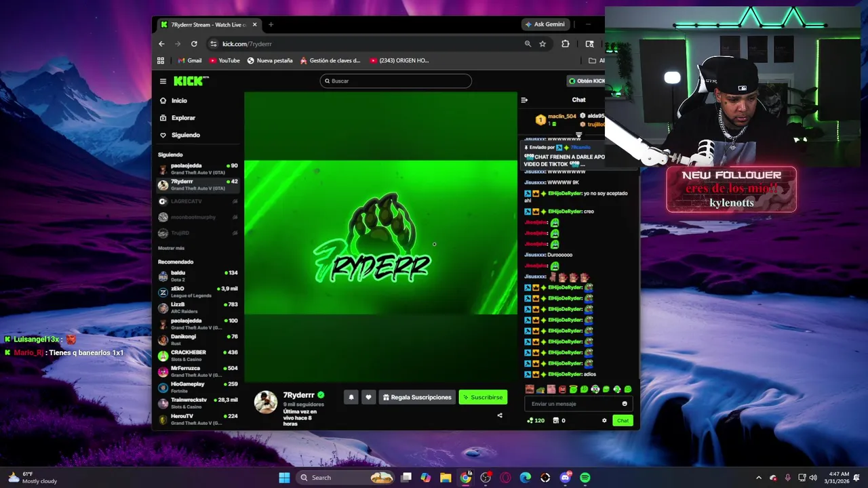
Task: Open the chat shop icon showing 0
Action: (559, 420)
